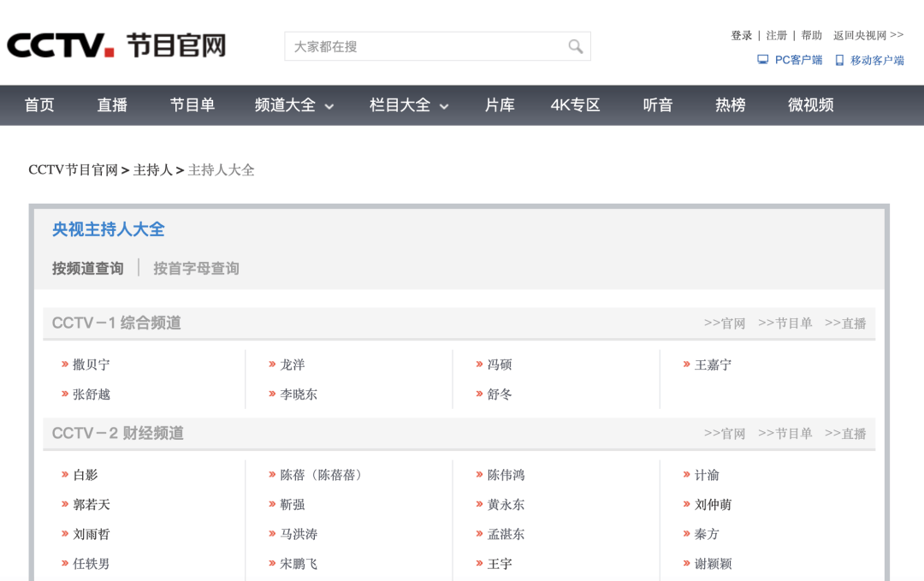Open the 4K专区 section
Viewport: 924px width, 581px height.
point(574,105)
